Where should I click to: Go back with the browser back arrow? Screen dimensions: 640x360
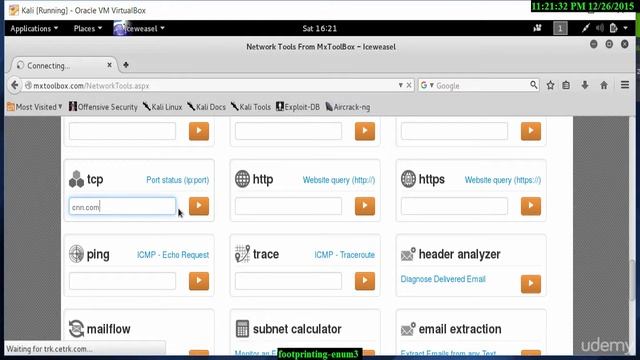tap(15, 85)
